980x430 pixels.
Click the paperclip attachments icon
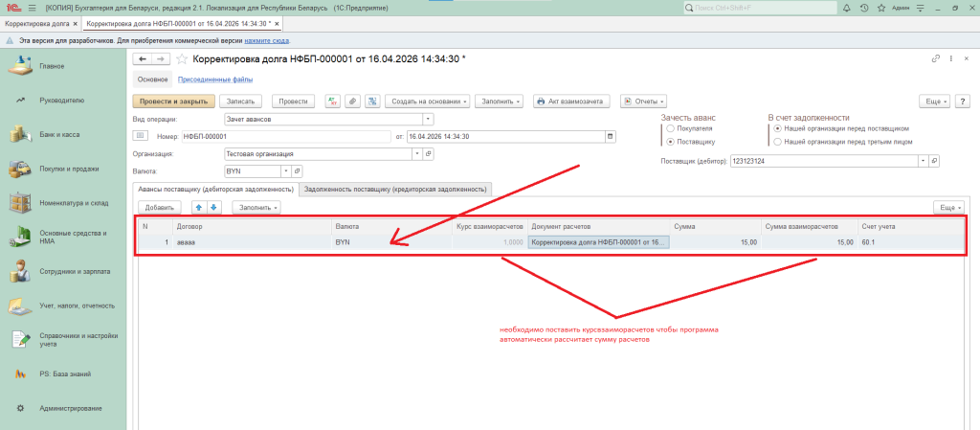click(x=352, y=101)
